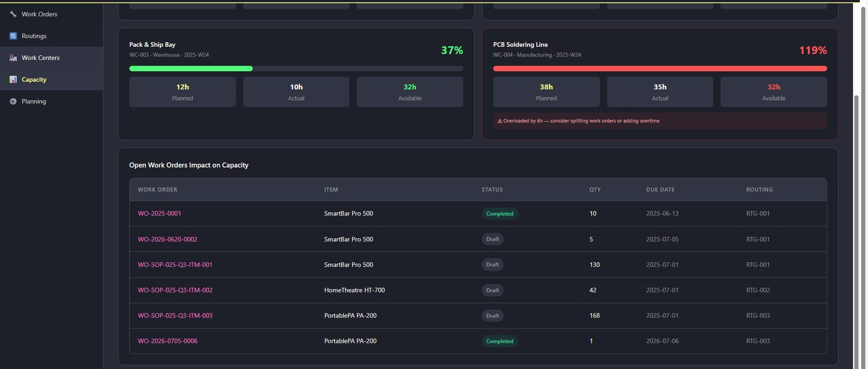
Task: Click the Capacity chart icon
Action: (13, 79)
